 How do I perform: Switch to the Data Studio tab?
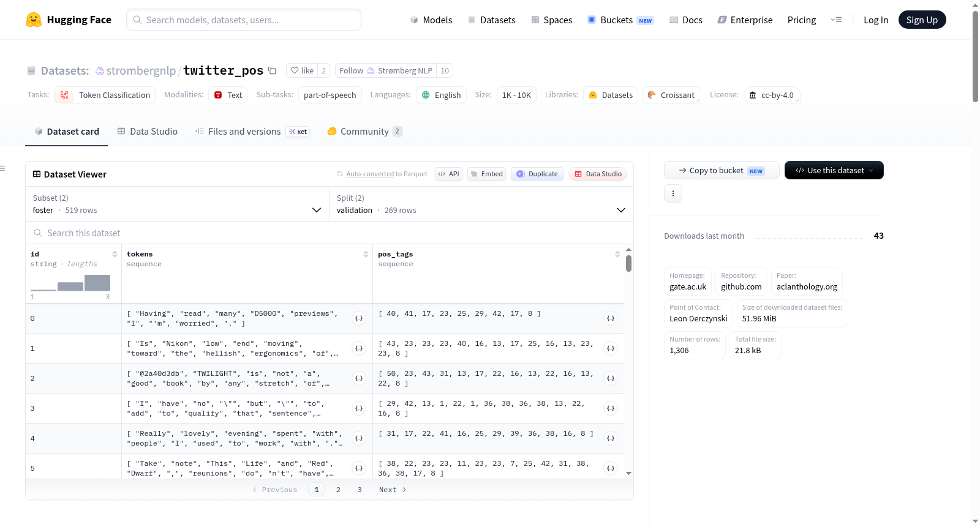click(x=148, y=131)
